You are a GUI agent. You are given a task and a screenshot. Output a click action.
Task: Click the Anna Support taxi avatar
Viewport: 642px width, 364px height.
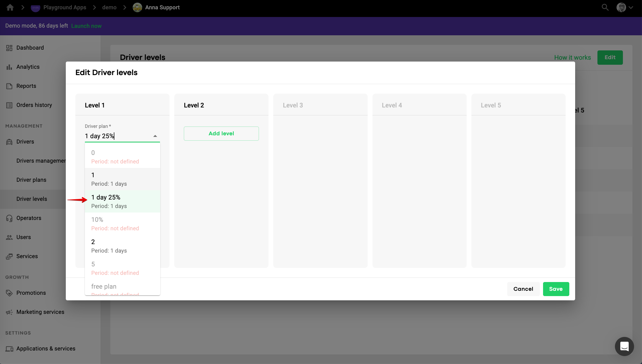[x=137, y=7]
